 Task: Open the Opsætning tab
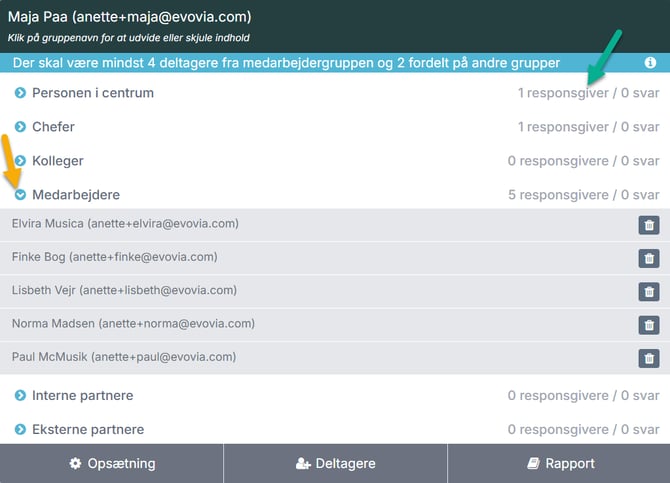point(111,464)
